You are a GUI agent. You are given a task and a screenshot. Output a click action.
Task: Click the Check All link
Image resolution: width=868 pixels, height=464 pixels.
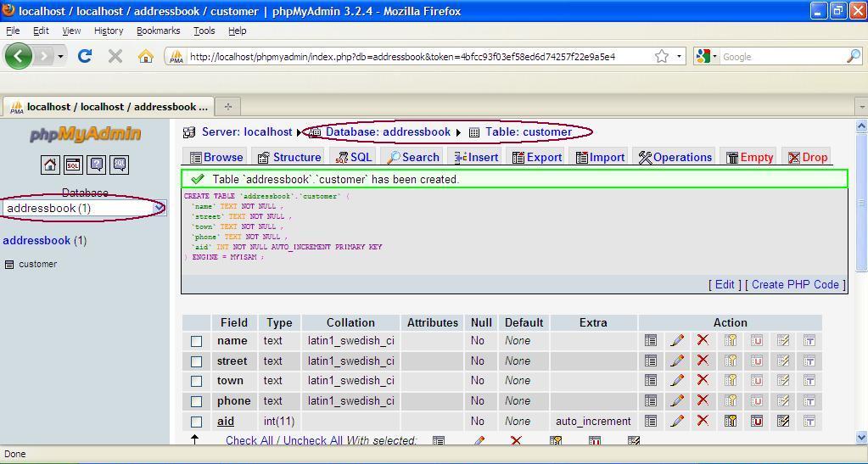click(249, 441)
